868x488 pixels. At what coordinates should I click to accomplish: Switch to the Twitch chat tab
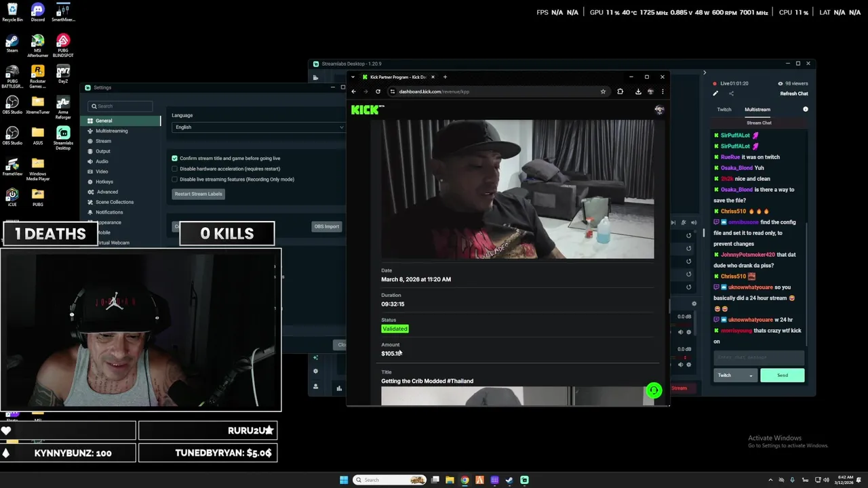[x=724, y=109]
